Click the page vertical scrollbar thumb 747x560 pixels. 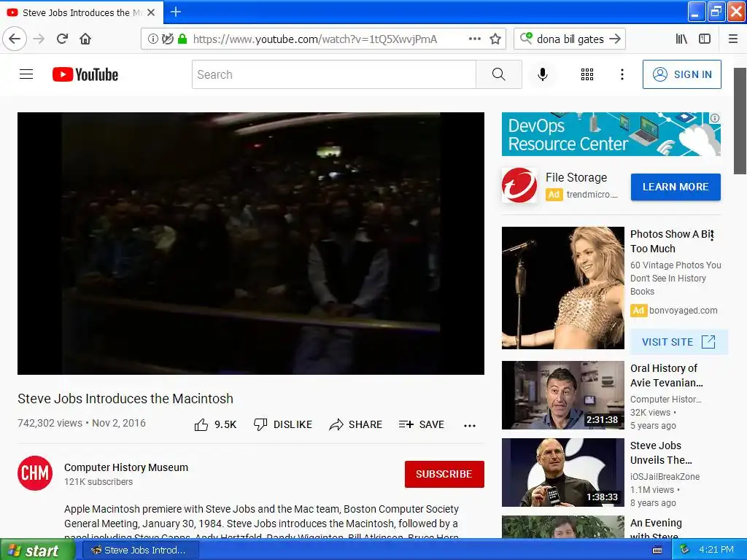point(740,121)
